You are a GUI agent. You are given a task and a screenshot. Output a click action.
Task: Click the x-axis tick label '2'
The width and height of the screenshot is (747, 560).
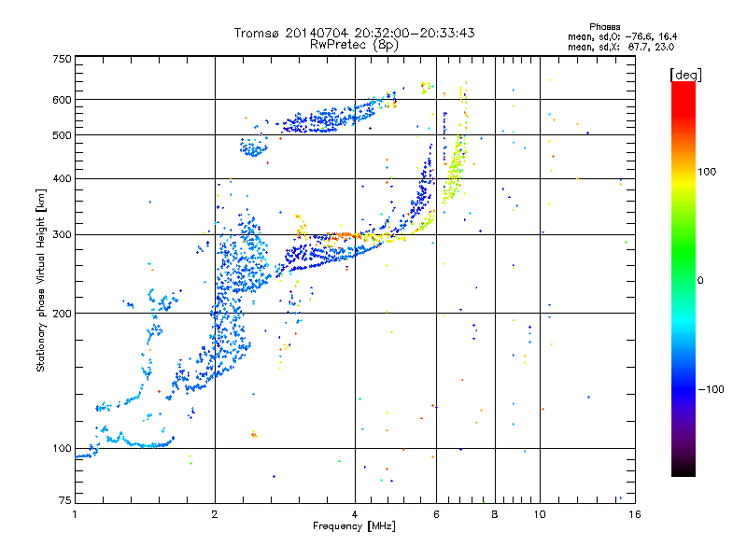coord(215,514)
